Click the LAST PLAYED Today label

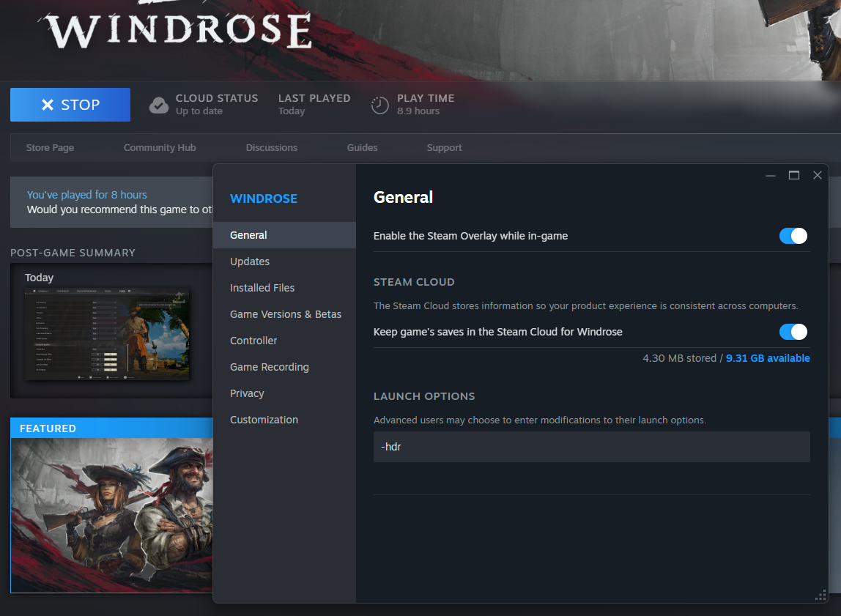[x=314, y=105]
